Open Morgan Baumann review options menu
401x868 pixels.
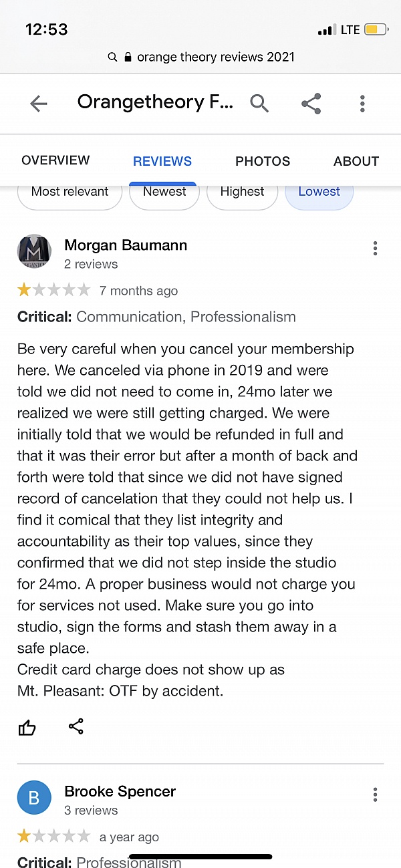375,249
